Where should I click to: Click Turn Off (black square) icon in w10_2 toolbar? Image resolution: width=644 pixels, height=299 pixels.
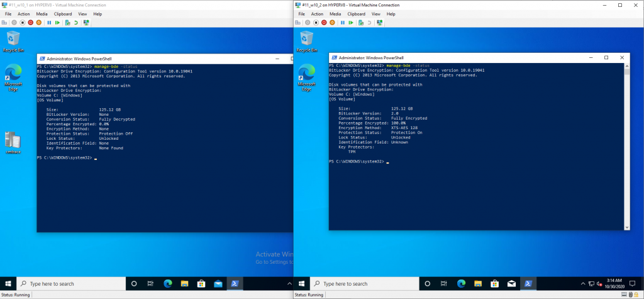pyautogui.click(x=316, y=23)
